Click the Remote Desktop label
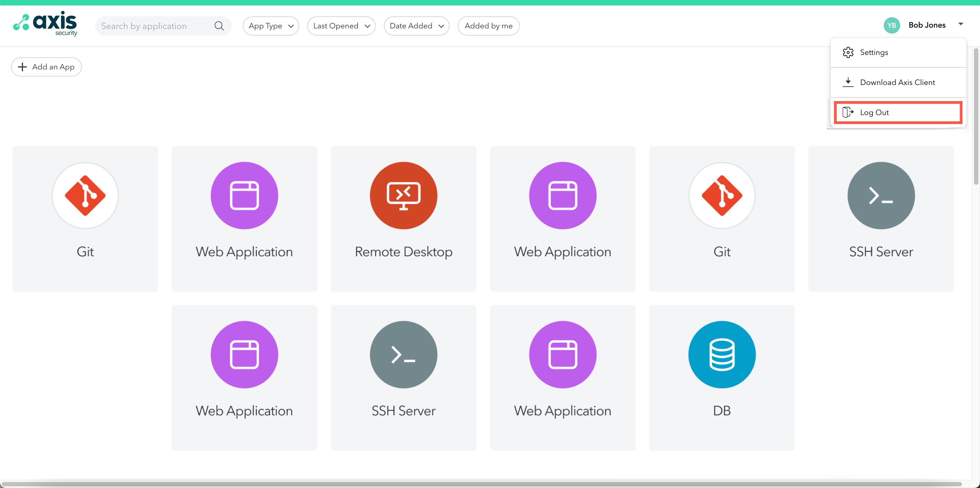980x488 pixels. coord(403,252)
